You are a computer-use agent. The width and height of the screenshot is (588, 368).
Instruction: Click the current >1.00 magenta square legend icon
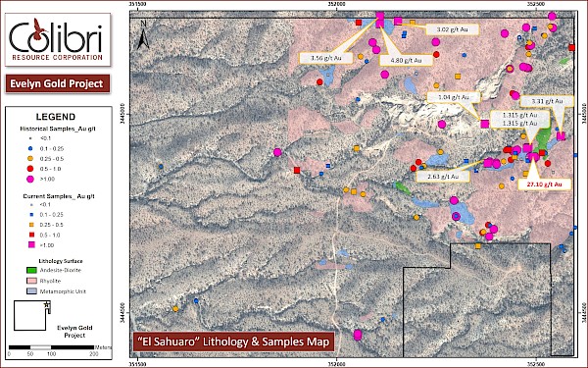point(31,244)
